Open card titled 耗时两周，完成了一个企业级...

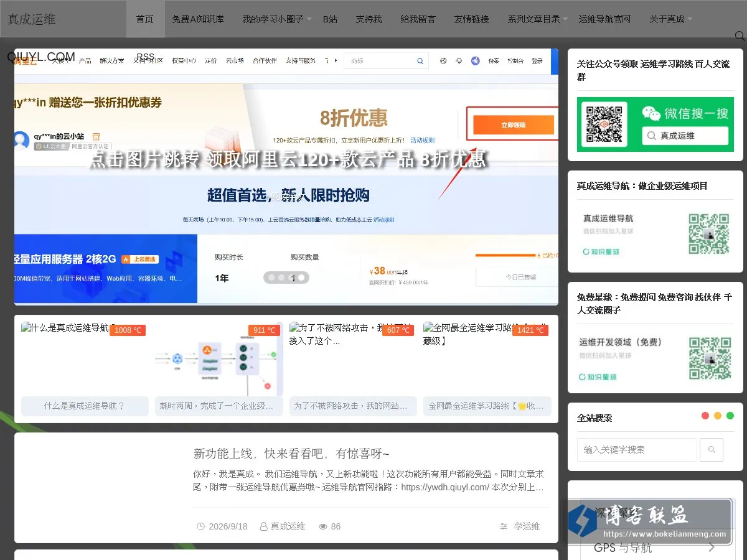218,406
